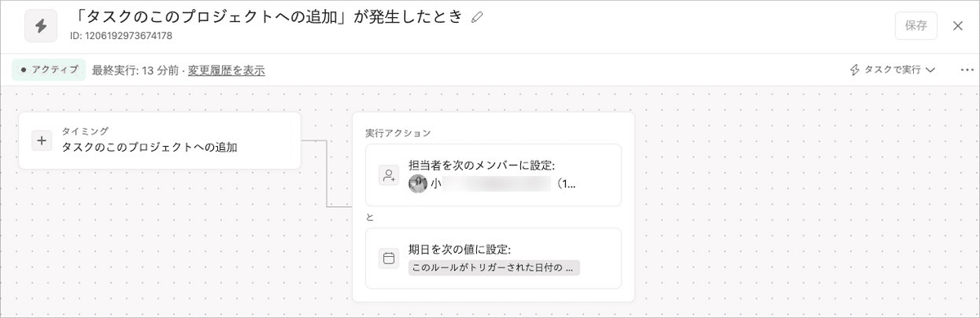The width and height of the screenshot is (980, 318).
Task: Click the plus icon on タイミング card
Action: 42,140
